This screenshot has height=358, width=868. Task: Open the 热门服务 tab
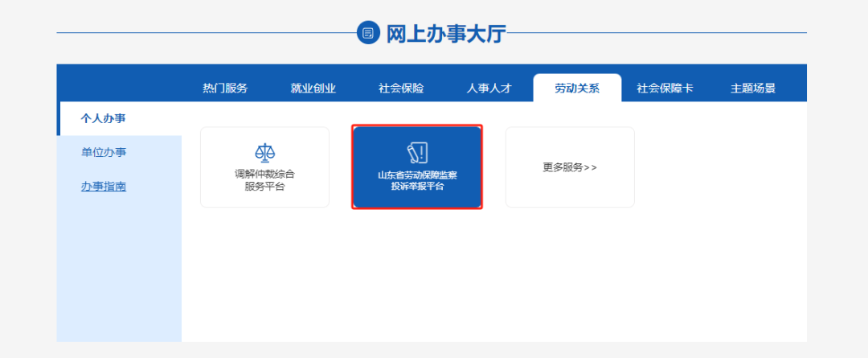coord(225,88)
